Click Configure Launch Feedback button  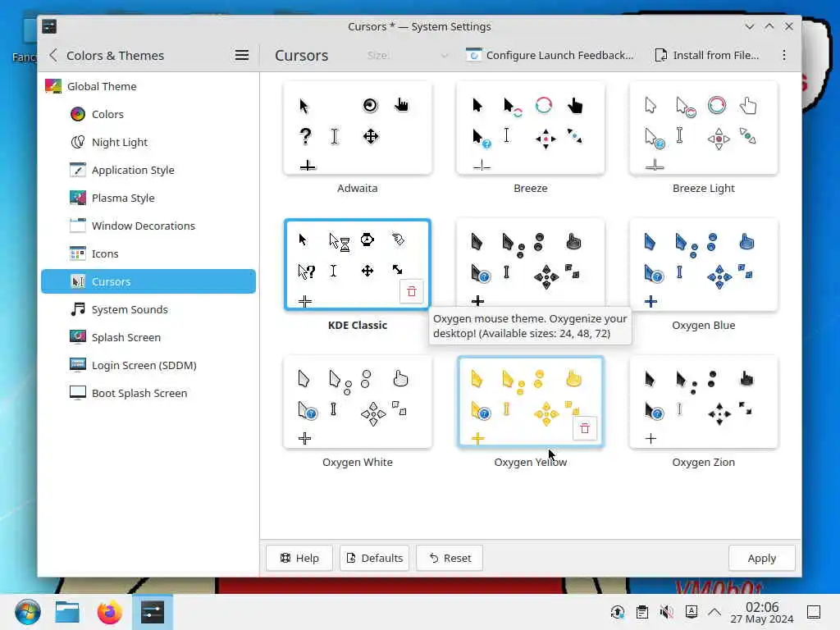tap(550, 55)
